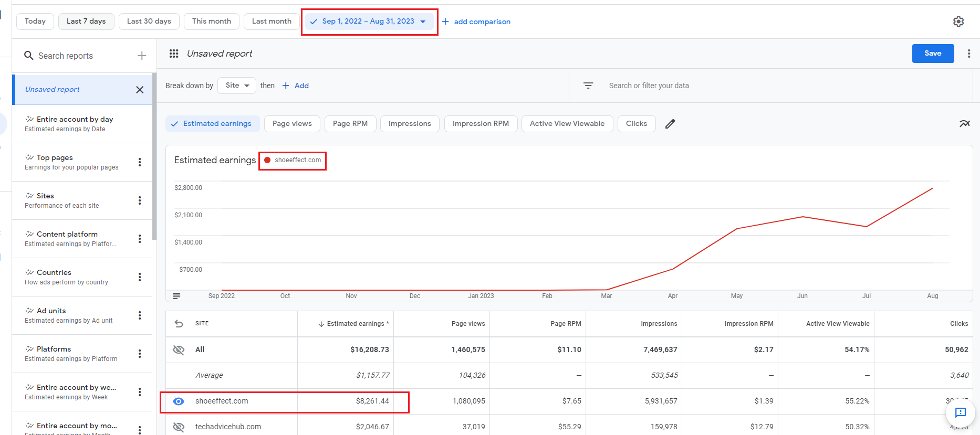Edit metrics with the pencil icon
Screen dimensions: 980x435
tap(670, 124)
